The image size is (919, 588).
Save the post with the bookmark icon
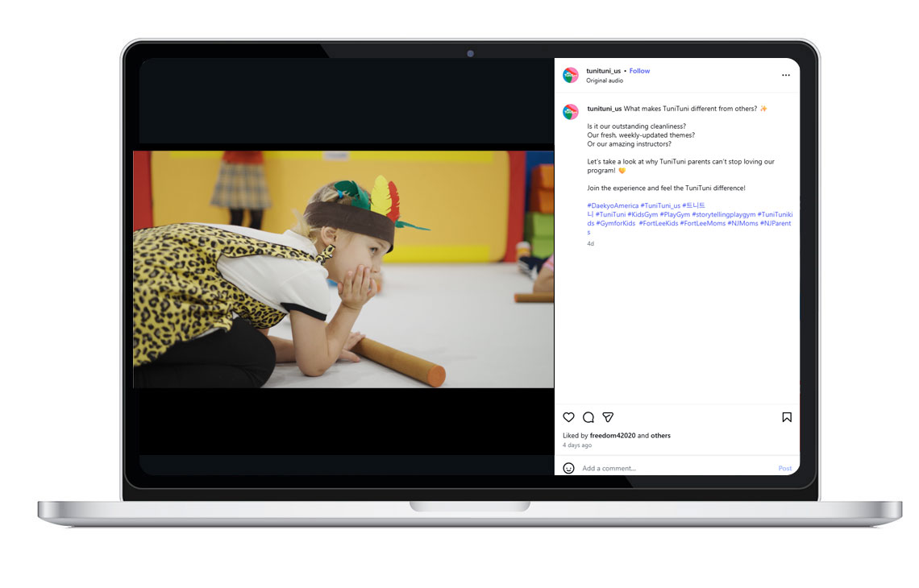click(786, 417)
